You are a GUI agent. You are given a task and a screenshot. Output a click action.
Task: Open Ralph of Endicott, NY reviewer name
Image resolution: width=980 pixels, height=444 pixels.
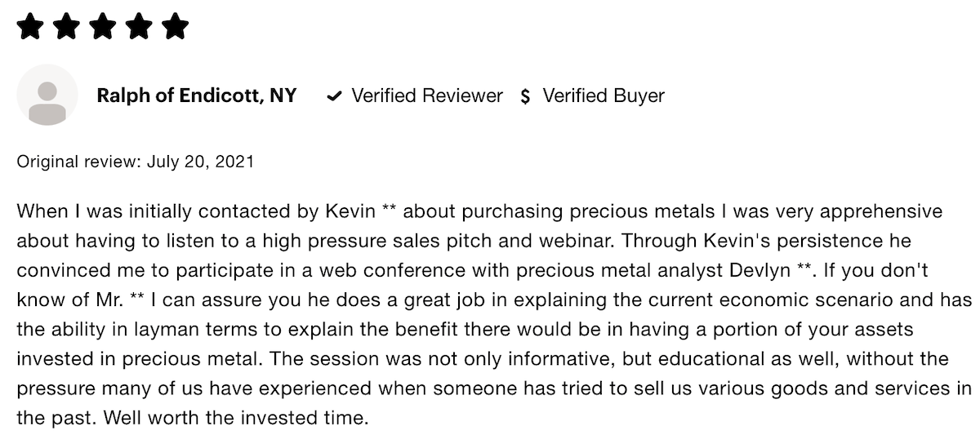pos(196,95)
